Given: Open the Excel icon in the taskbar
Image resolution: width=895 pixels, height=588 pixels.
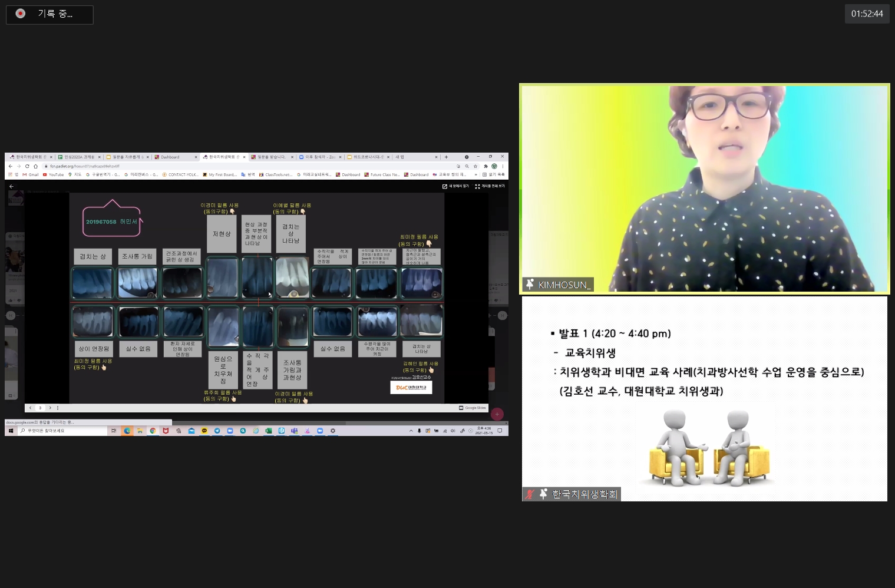Looking at the screenshot, I should pyautogui.click(x=268, y=431).
